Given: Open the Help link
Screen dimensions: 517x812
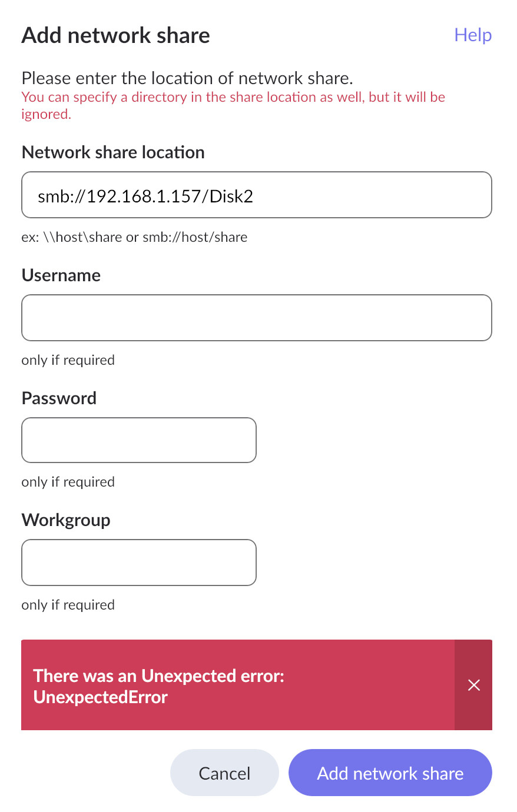Looking at the screenshot, I should pyautogui.click(x=473, y=35).
